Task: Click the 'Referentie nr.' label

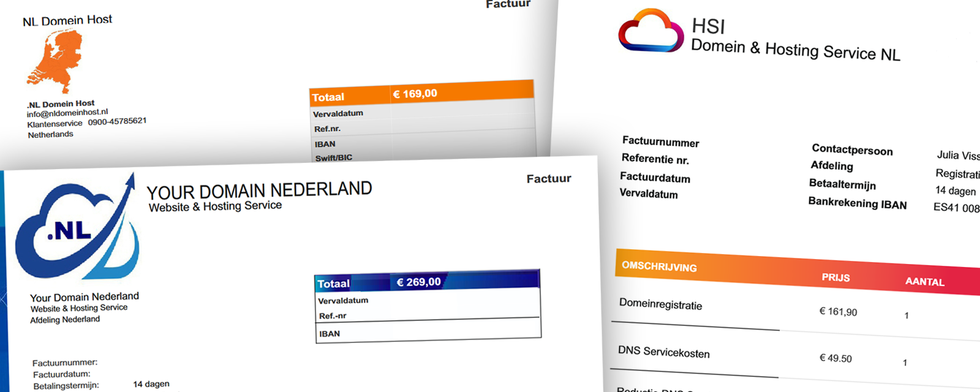Action: click(x=655, y=159)
